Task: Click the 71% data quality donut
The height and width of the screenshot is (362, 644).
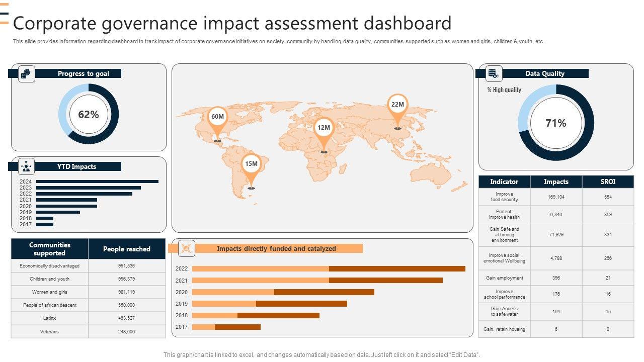Action: [556, 123]
